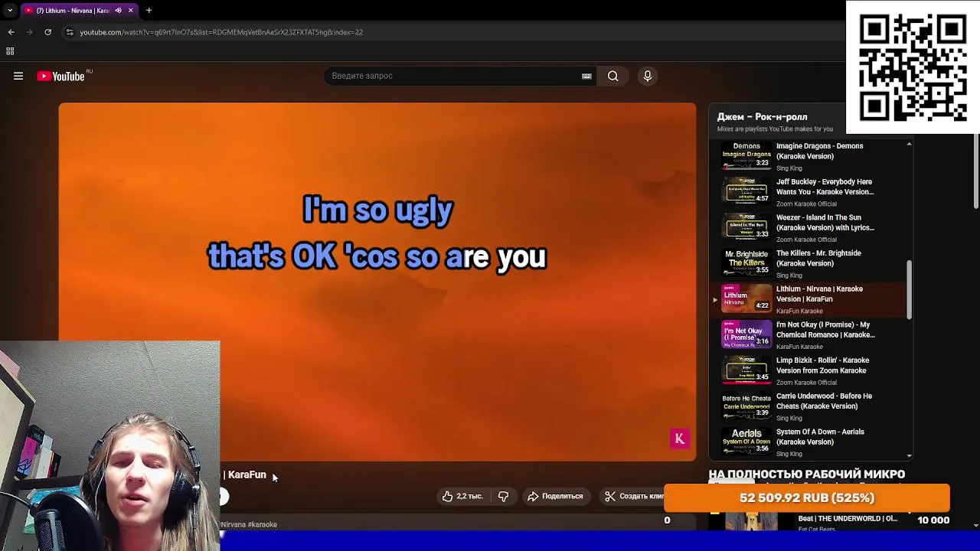Open Aerials 3:56 thumbnail

[746, 441]
